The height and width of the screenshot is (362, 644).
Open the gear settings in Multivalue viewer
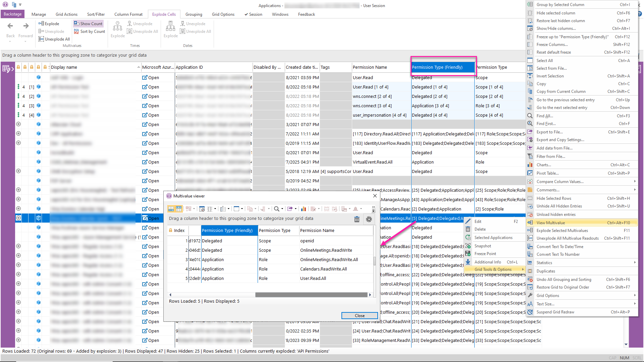(x=369, y=219)
